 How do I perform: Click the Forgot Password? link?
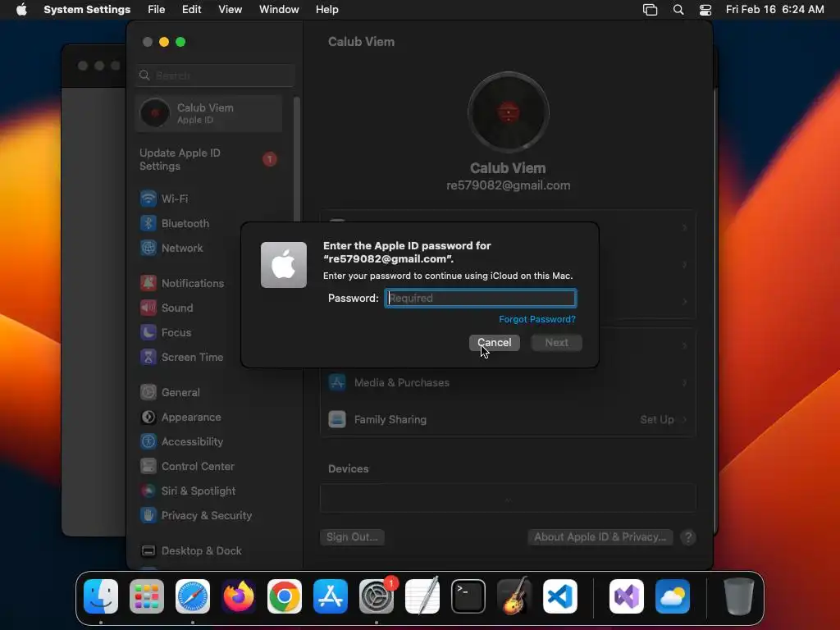[537, 319]
